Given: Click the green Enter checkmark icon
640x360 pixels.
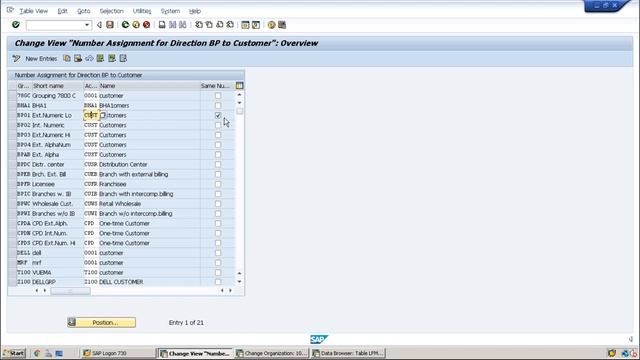Looking at the screenshot, I should (x=16, y=25).
